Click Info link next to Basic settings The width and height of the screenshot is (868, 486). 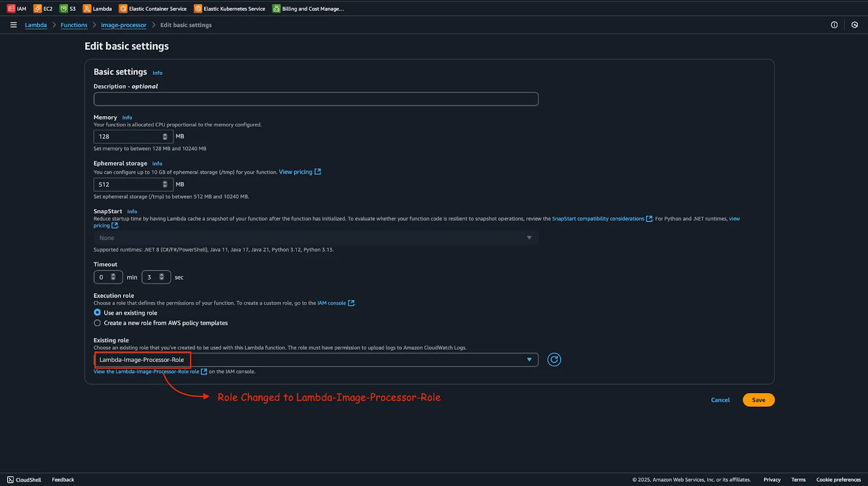click(x=157, y=73)
